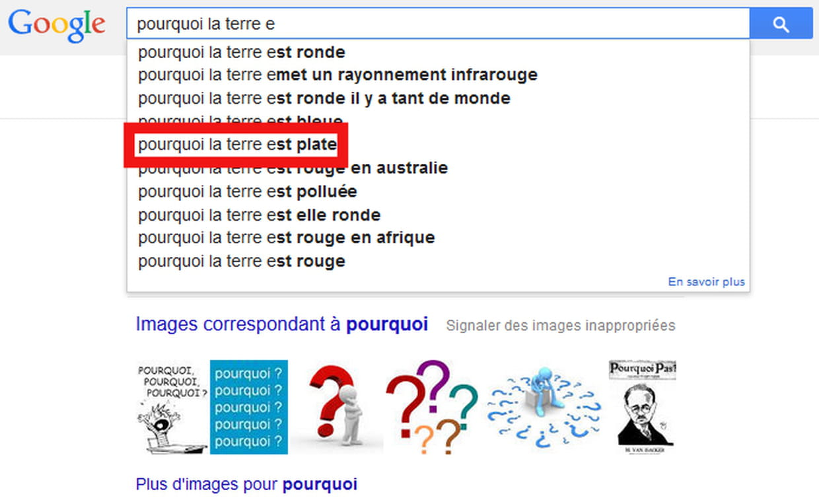Viewport: 819px width, 504px height.
Task: Click "Plus d'images pour pourquoi" link
Action: click(246, 484)
